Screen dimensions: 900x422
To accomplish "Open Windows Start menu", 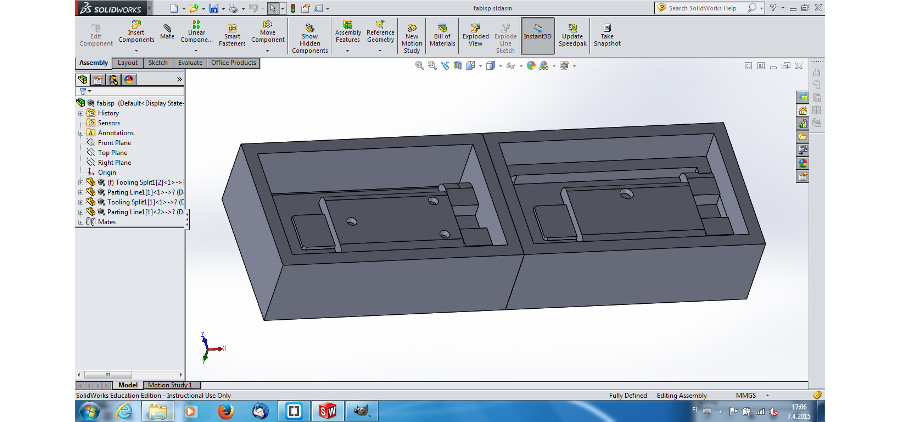I will [90, 411].
